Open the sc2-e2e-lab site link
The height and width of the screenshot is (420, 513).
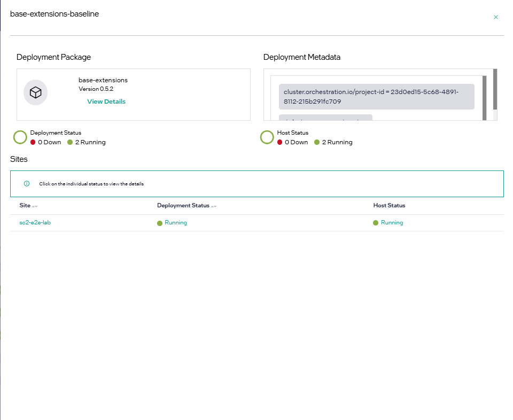(32, 223)
